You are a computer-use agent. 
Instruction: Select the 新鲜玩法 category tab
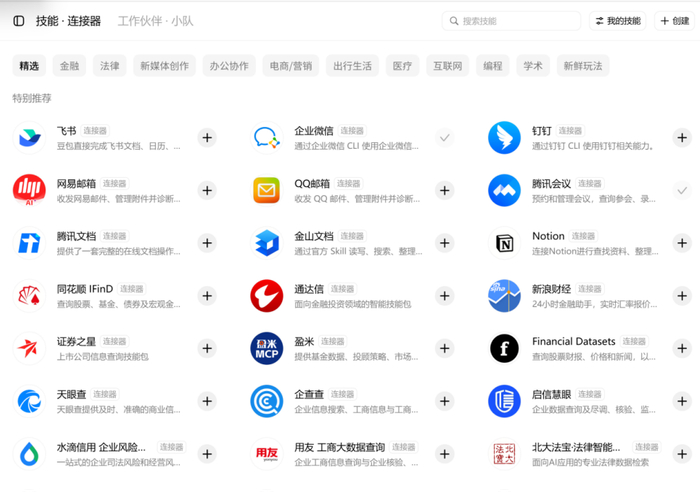583,66
